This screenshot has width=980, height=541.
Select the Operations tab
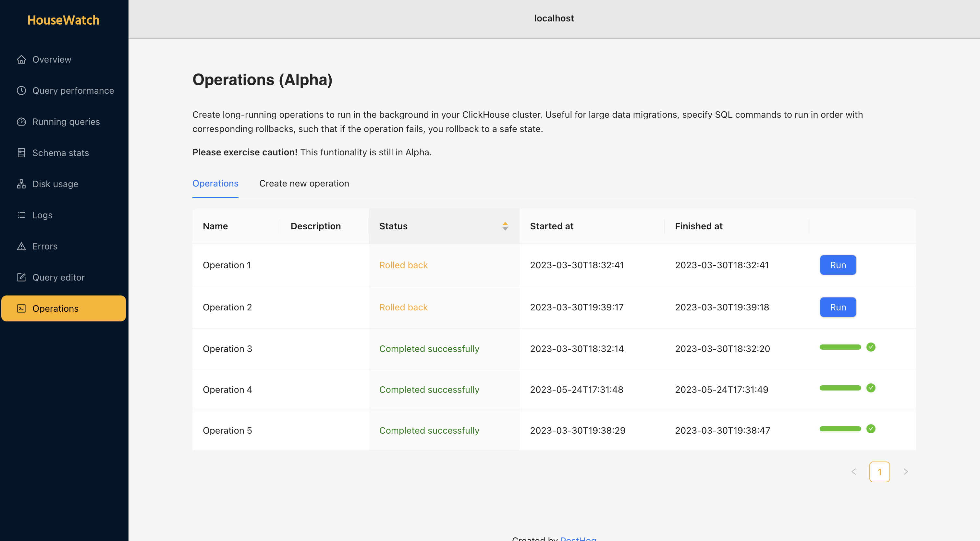click(x=215, y=184)
